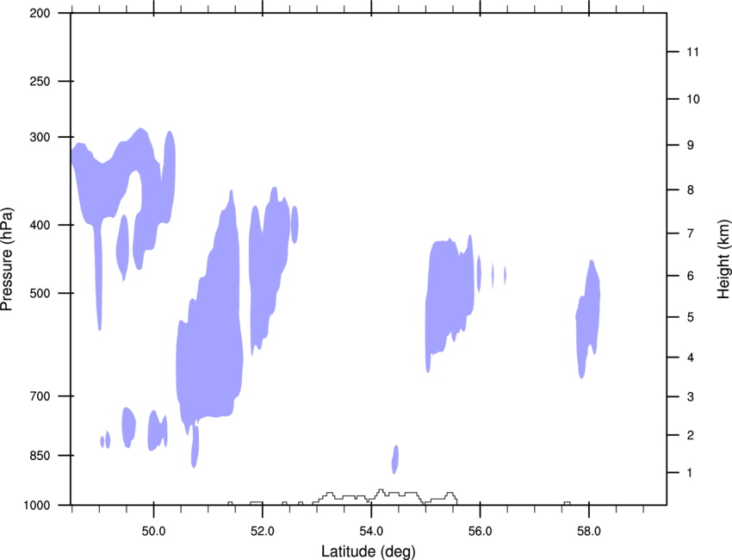Screen dimensions: 732x560
Task: Click the 11 km height label
Action: (x=692, y=52)
